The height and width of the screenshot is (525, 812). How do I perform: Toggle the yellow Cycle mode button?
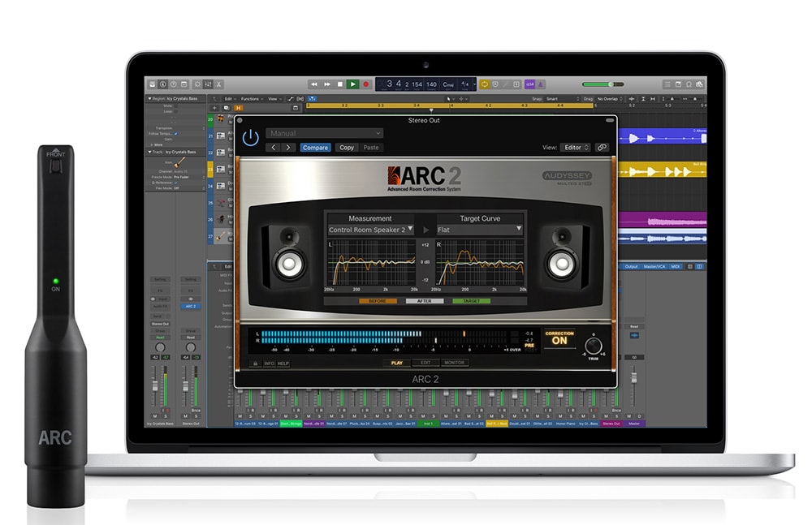pos(485,84)
